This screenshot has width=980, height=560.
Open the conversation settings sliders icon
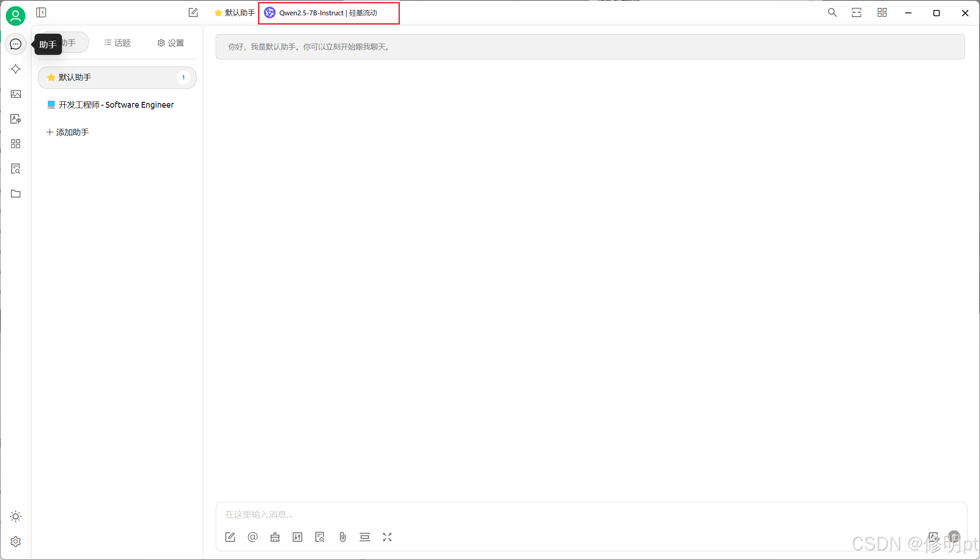[x=298, y=537]
